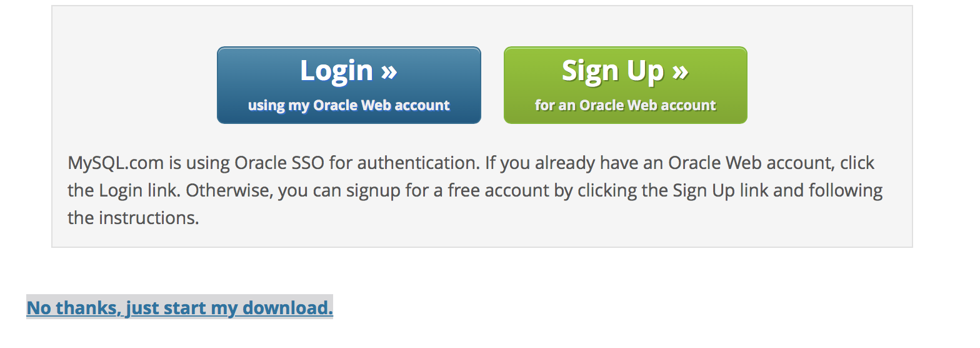980x348 pixels.
Task: Click the word 'Login' in the blue button
Action: [x=336, y=71]
